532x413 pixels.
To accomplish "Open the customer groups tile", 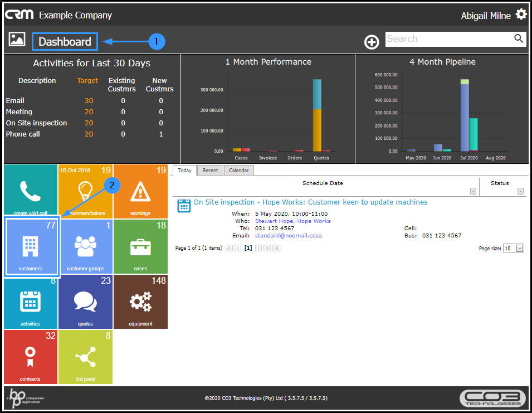I will 85,247.
